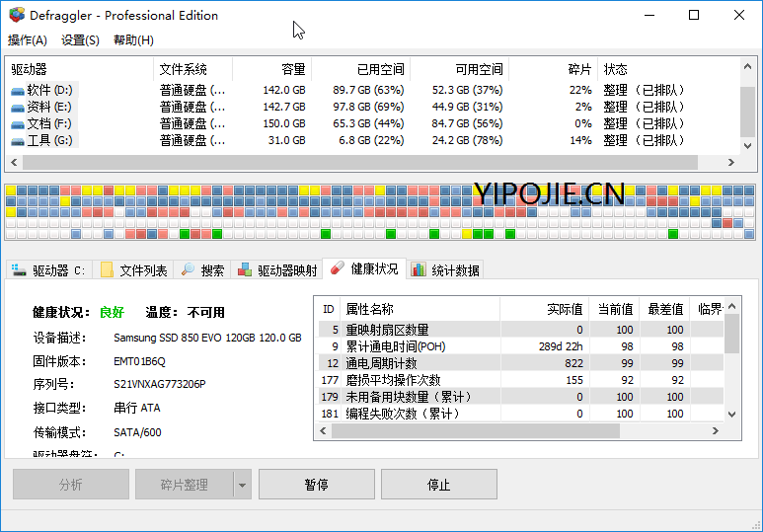Switch to the 驱动器 C: tab
Image resolution: width=763 pixels, height=532 pixels.
pos(48,270)
